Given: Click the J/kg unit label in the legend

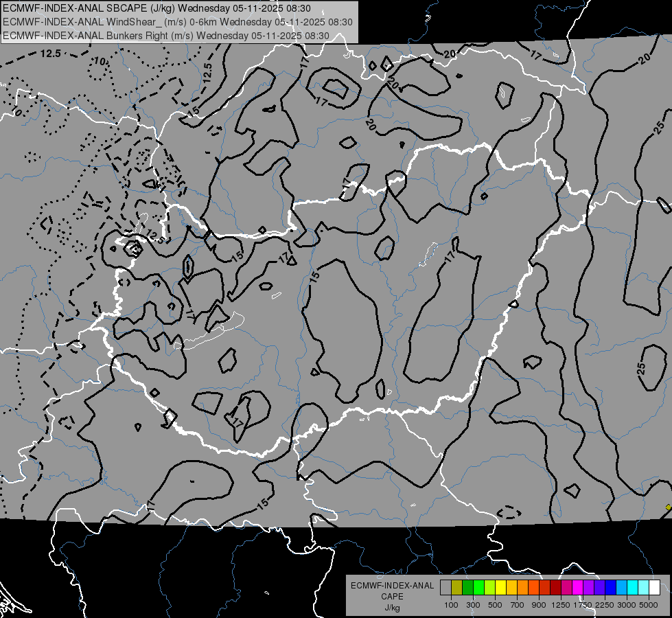Looking at the screenshot, I should point(392,608).
